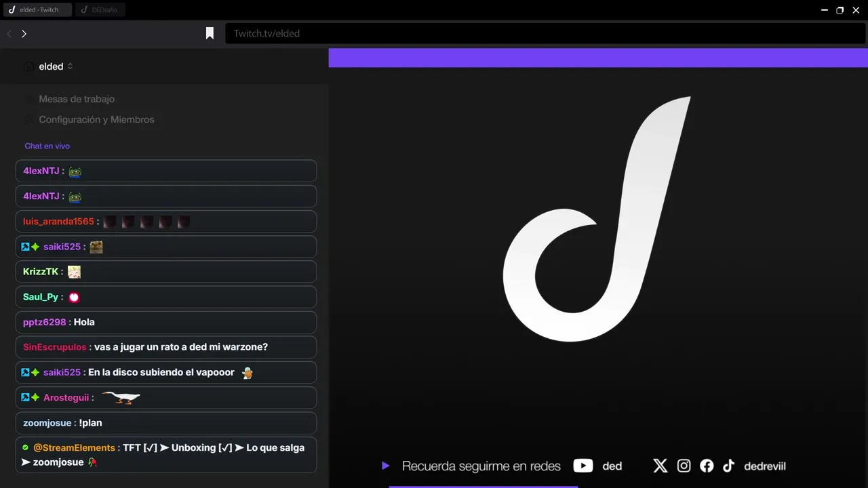Open the Facebook icon
This screenshot has width=868, height=488.
tap(707, 466)
